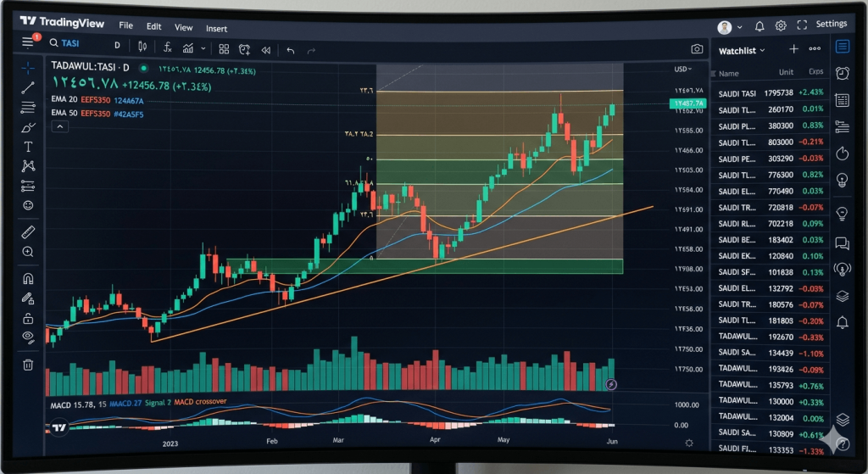
Task: Start bar replay mode
Action: coord(265,50)
